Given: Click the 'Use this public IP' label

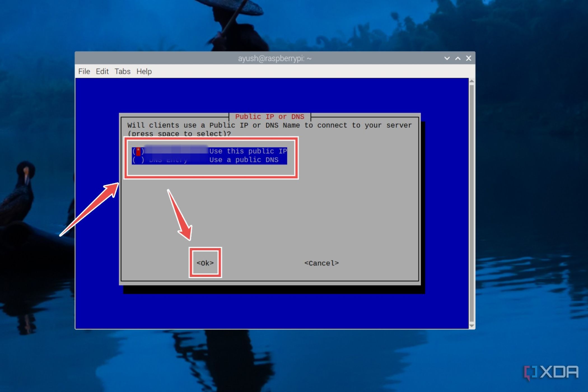Looking at the screenshot, I should [x=248, y=151].
